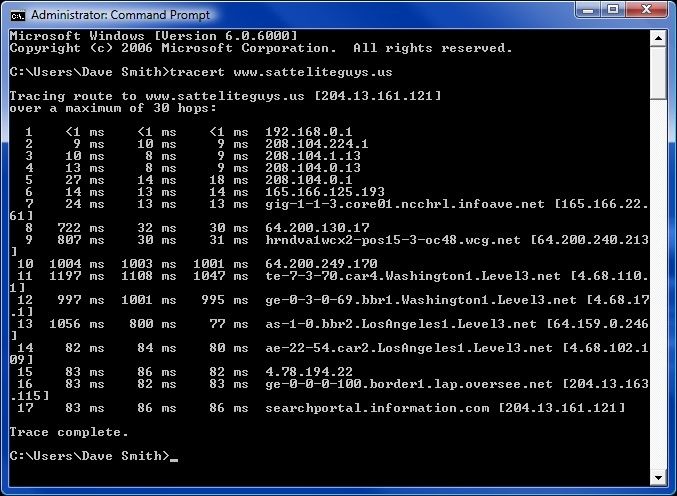Click the hop 4 address 208.104.0.13
The width and height of the screenshot is (677, 496).
click(x=313, y=168)
